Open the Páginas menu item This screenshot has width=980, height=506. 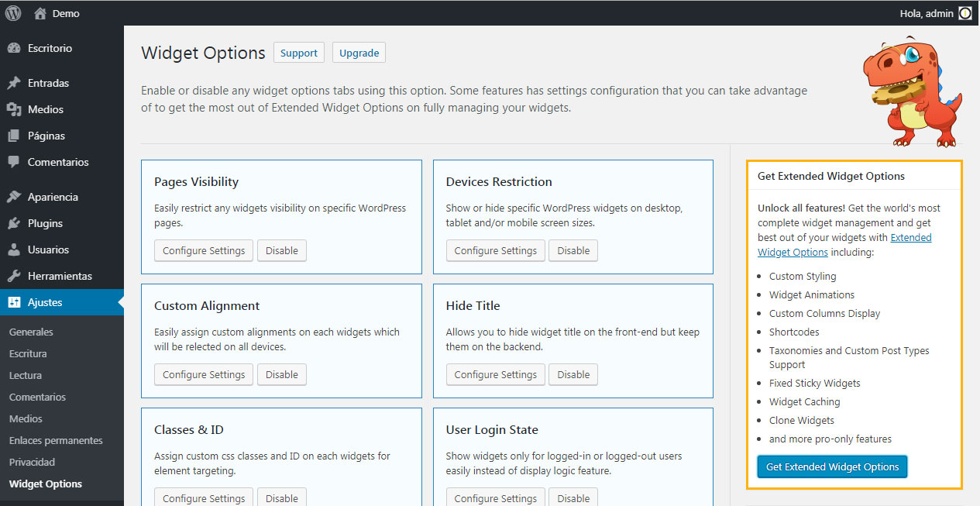coord(62,136)
